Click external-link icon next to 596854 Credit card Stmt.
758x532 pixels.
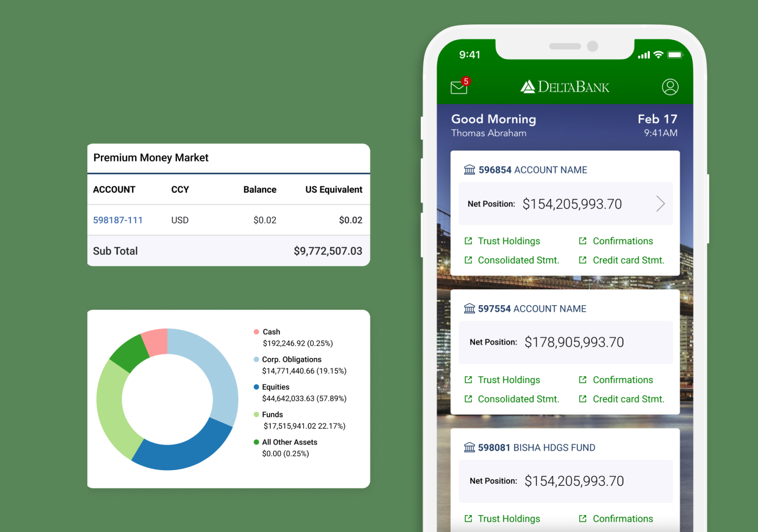click(x=583, y=260)
